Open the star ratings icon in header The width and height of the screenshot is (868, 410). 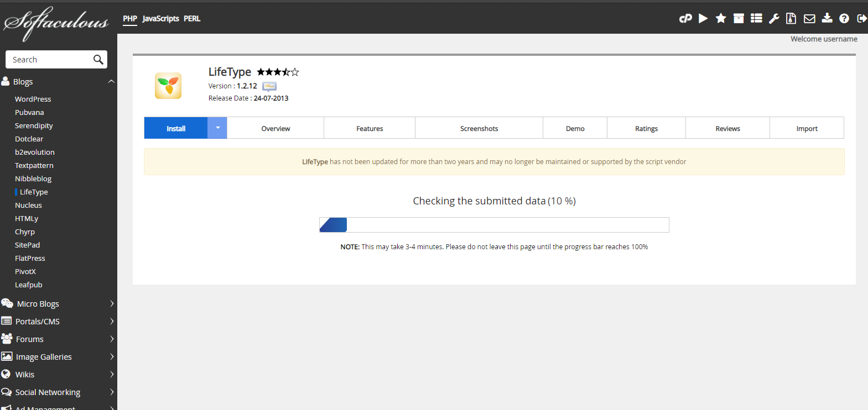tap(721, 18)
